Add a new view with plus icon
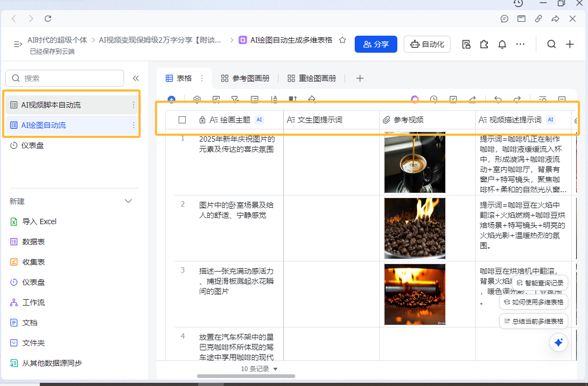 360,78
